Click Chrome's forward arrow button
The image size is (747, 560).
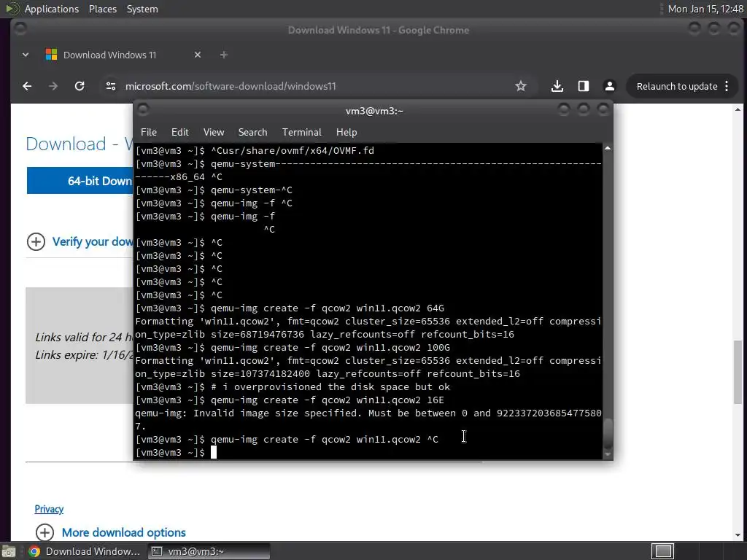[53, 86]
